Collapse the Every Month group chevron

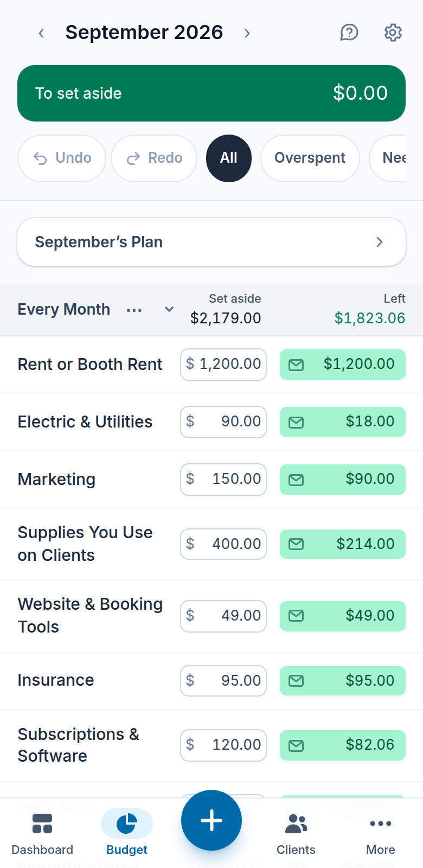click(169, 309)
